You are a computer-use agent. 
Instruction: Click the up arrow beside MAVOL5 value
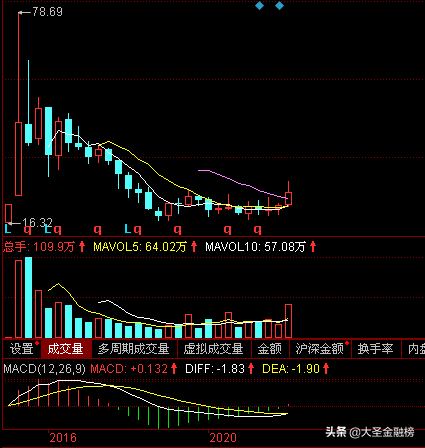194,247
